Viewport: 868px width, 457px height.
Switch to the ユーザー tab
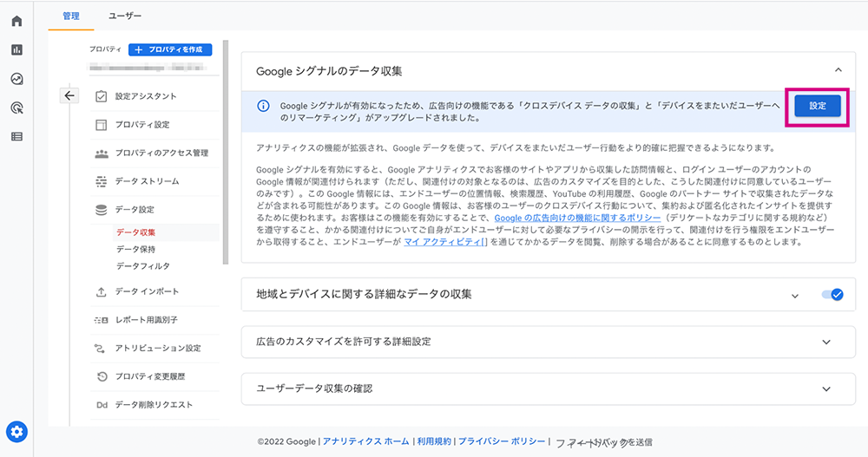125,16
